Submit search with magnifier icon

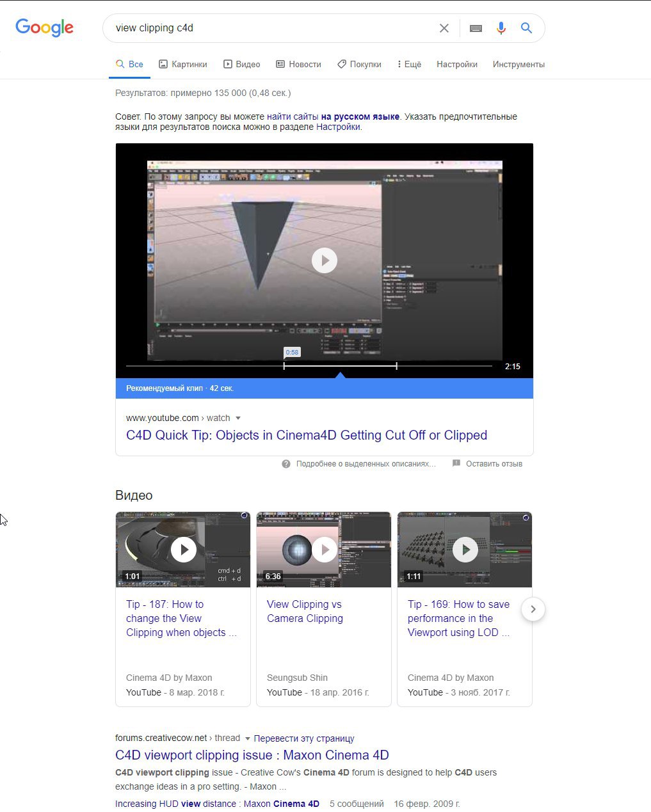526,28
